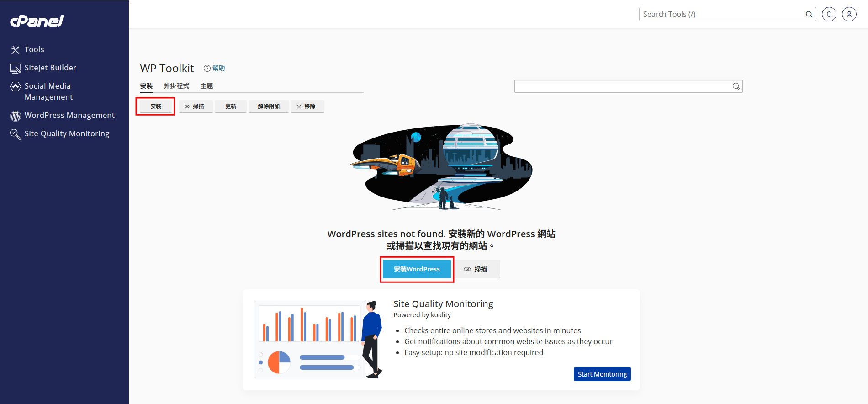
Task: Open the user account menu icon
Action: tap(849, 14)
